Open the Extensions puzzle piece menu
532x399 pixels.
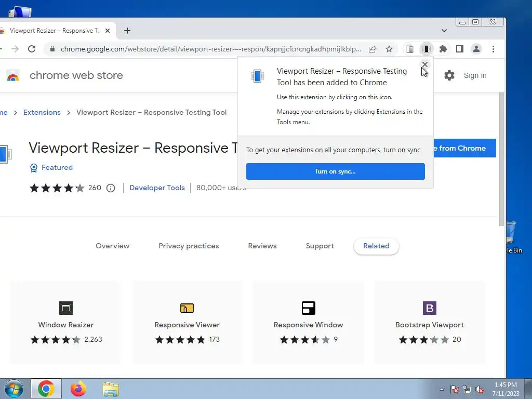[443, 49]
